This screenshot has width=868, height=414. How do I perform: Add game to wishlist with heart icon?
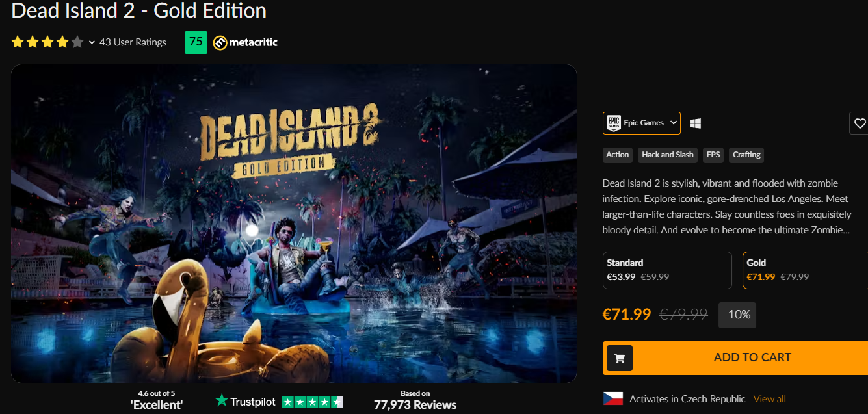(860, 123)
